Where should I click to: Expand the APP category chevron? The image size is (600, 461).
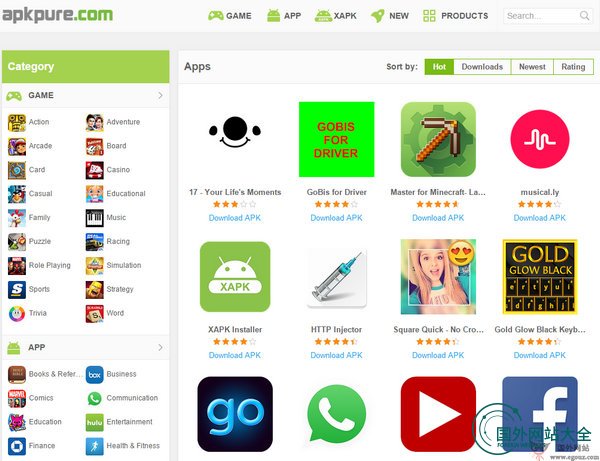[x=160, y=347]
